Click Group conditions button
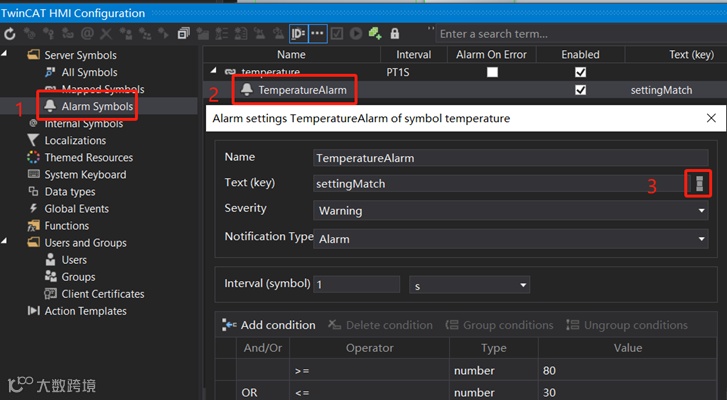This screenshot has width=727, height=400. (499, 325)
